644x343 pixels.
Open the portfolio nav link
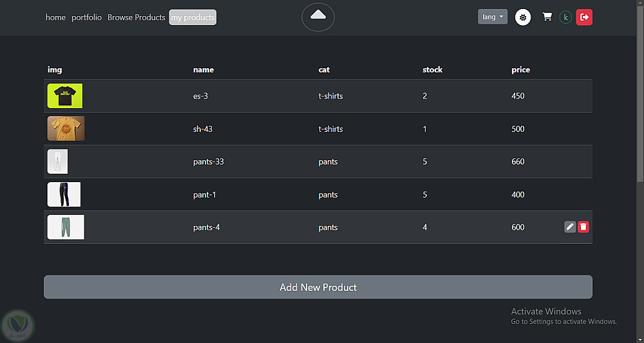86,17
